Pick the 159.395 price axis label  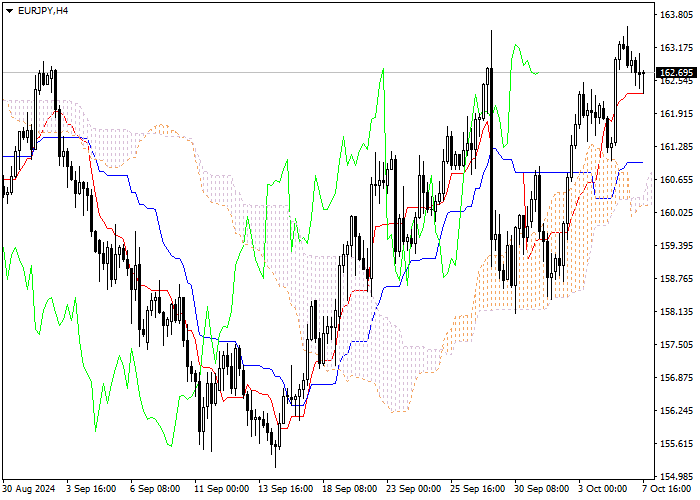pyautogui.click(x=676, y=246)
